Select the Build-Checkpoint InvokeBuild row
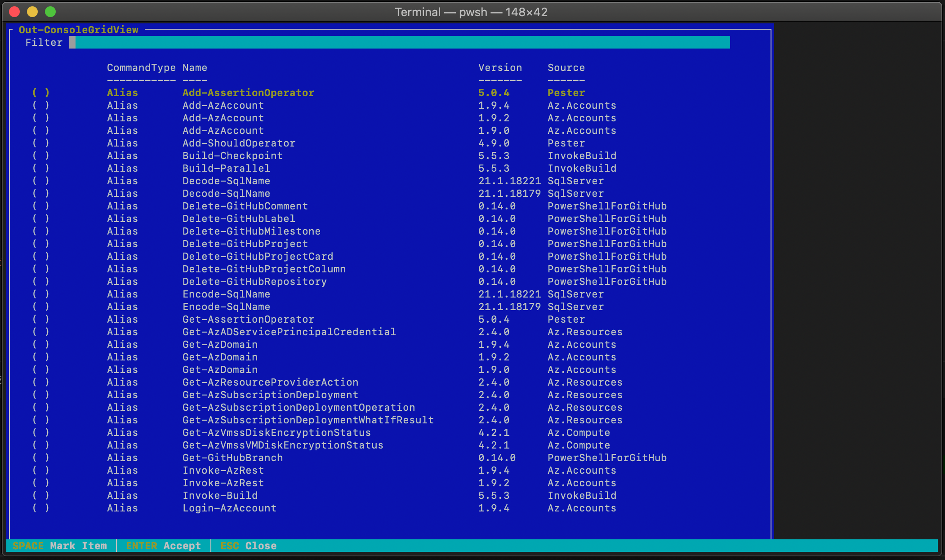945x560 pixels. tap(233, 156)
